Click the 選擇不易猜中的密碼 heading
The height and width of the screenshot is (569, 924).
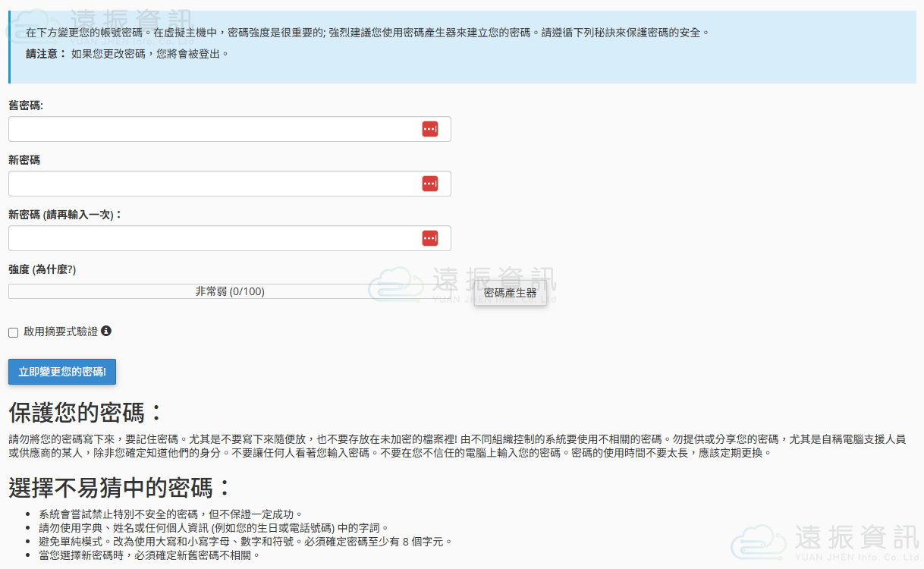pyautogui.click(x=119, y=487)
